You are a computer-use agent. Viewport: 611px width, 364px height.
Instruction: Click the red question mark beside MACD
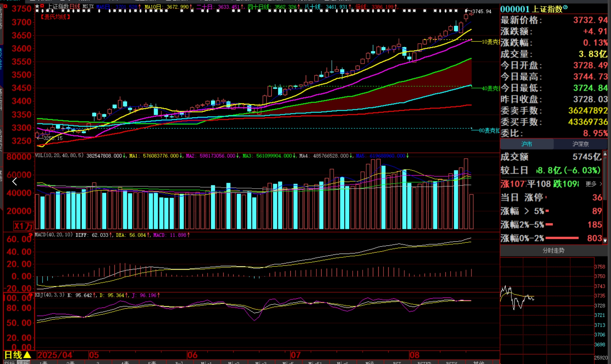click(30, 235)
